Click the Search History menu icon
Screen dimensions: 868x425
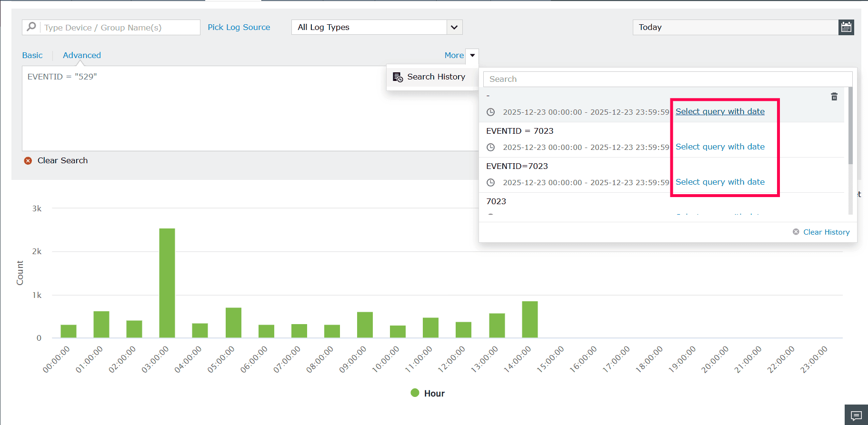398,77
